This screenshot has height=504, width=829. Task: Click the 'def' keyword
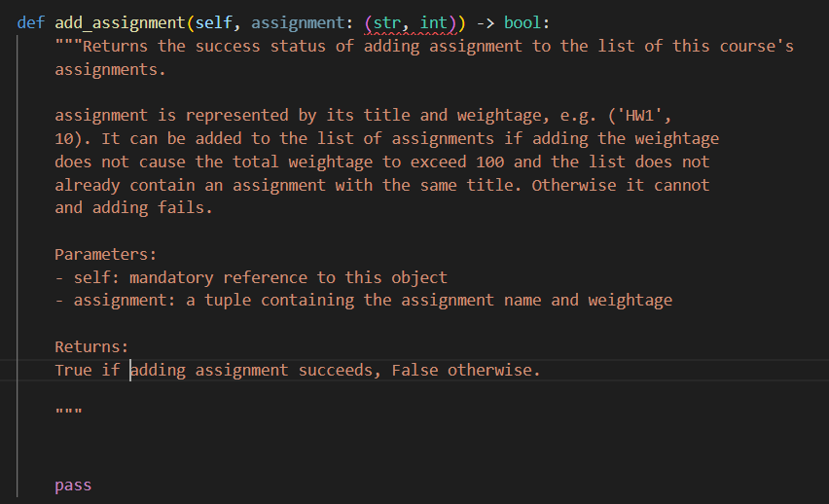31,22
